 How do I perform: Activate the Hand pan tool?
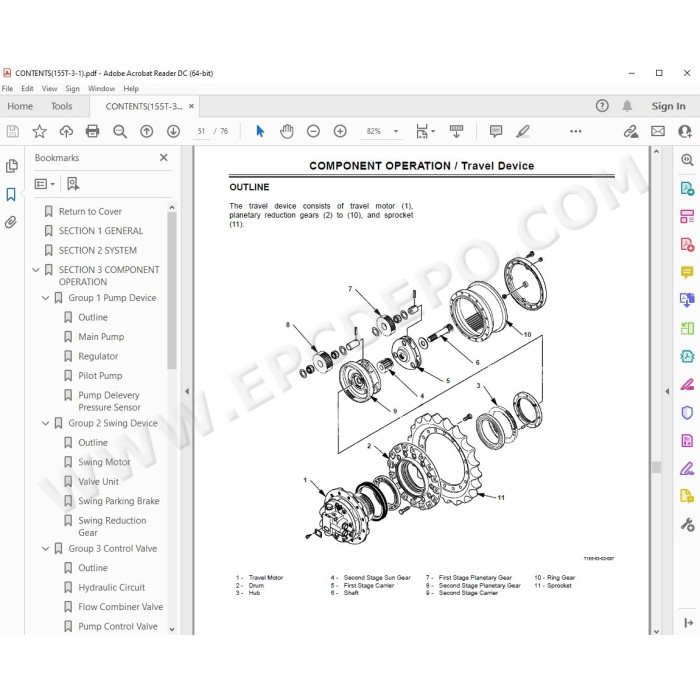pyautogui.click(x=287, y=131)
